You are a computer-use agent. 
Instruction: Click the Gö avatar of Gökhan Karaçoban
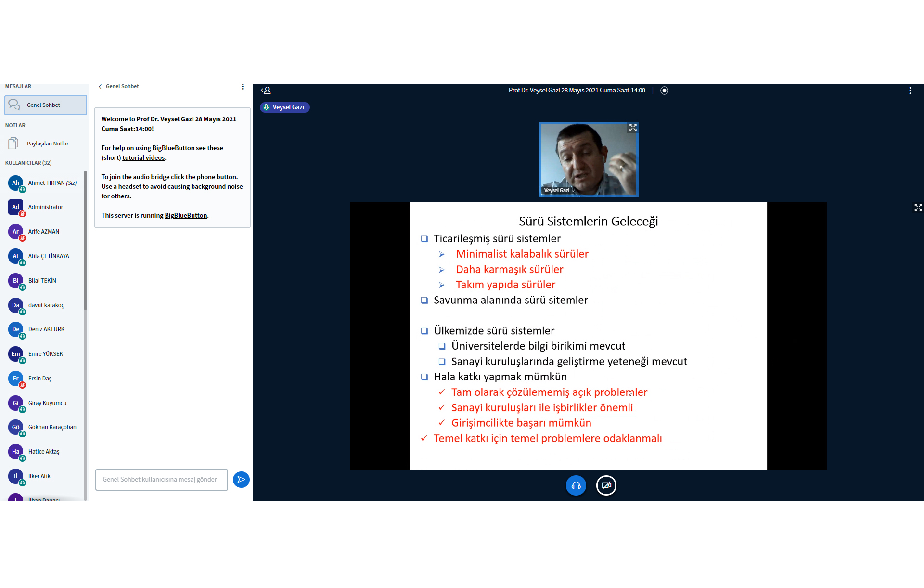pos(15,427)
